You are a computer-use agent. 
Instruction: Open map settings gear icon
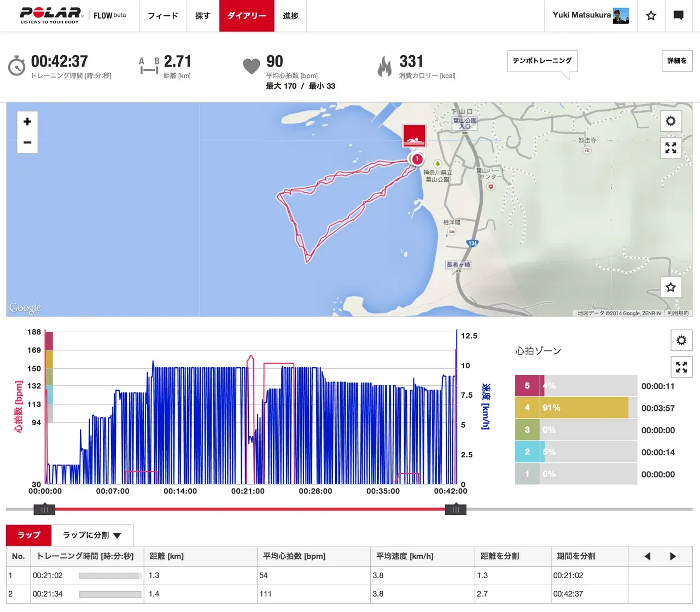pyautogui.click(x=670, y=121)
